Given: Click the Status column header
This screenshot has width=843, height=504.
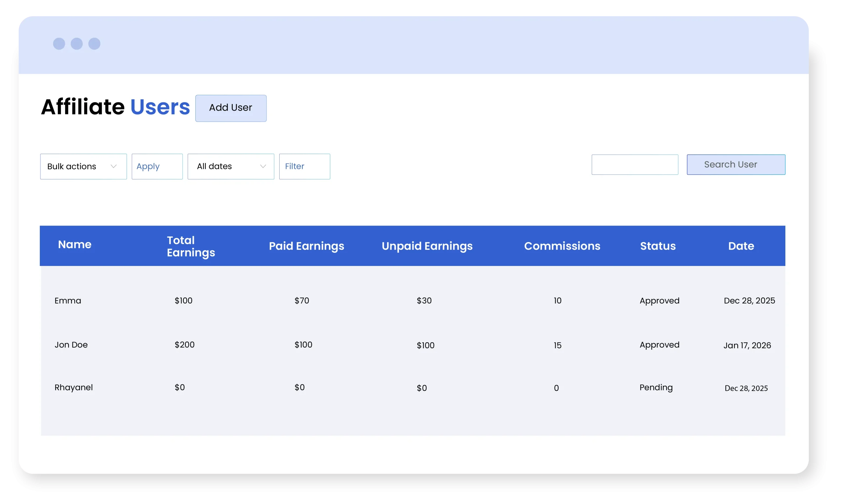Looking at the screenshot, I should click(x=658, y=246).
